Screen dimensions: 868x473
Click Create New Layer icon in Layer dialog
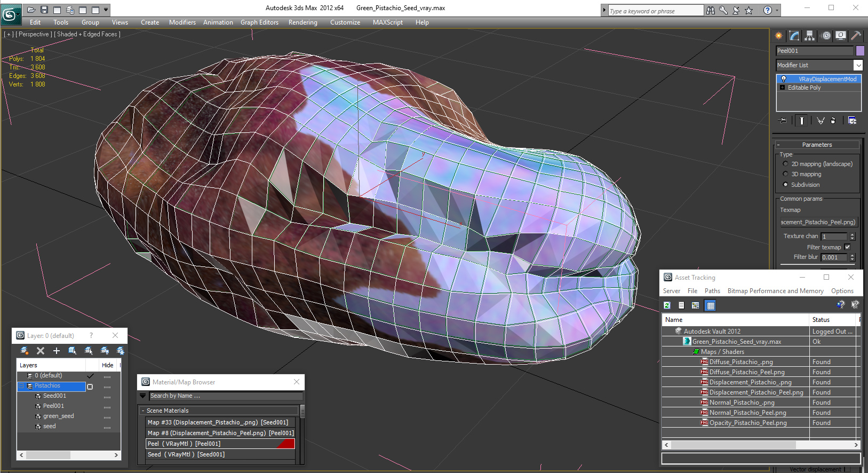click(25, 351)
